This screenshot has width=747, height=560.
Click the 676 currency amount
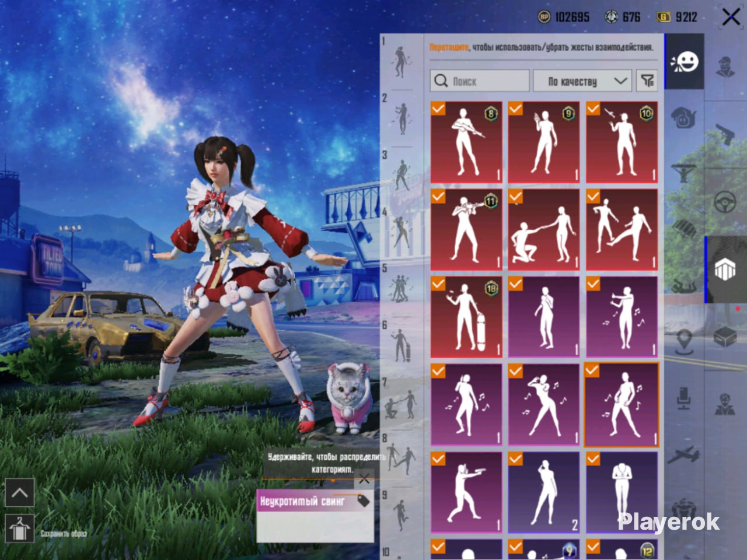pyautogui.click(x=631, y=17)
